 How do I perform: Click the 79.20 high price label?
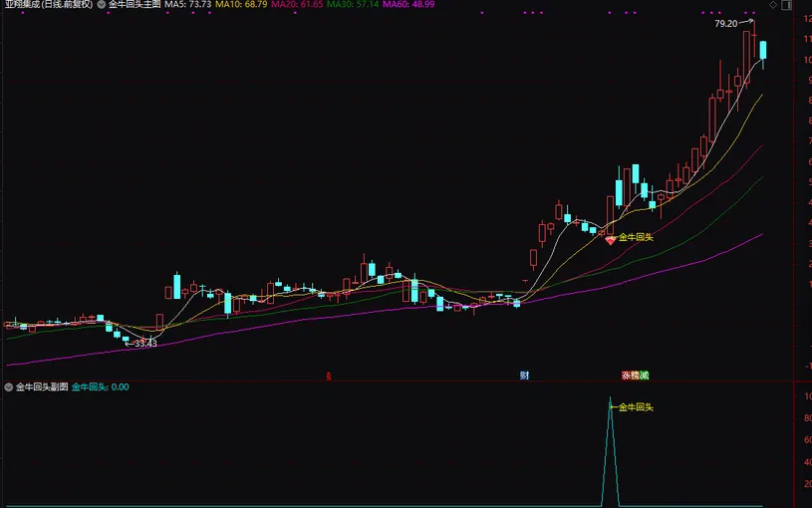coord(725,24)
